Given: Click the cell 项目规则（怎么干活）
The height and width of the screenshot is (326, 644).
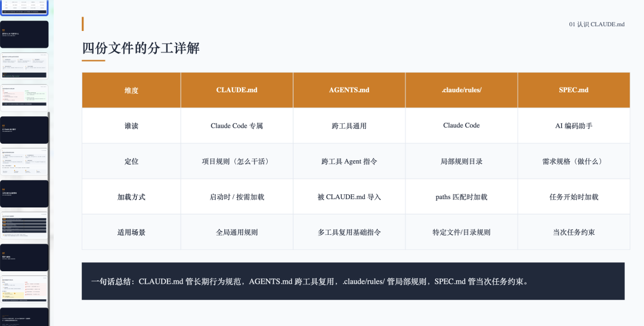Looking at the screenshot, I should point(237,162).
